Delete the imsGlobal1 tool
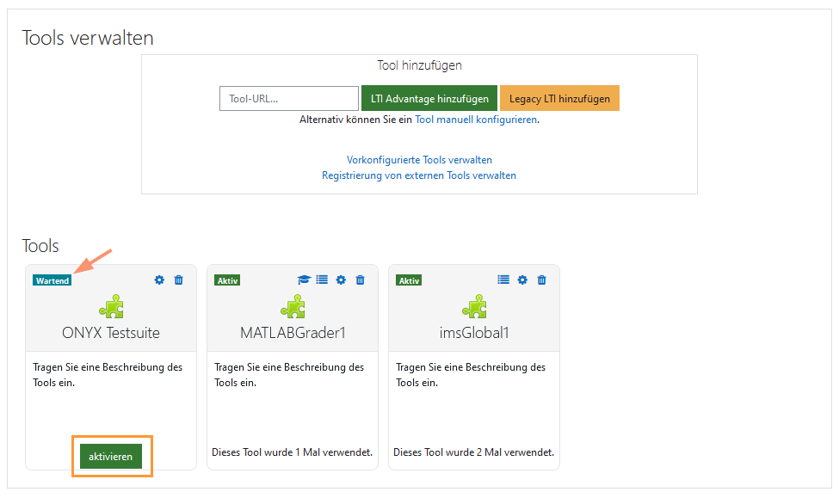 (541, 280)
